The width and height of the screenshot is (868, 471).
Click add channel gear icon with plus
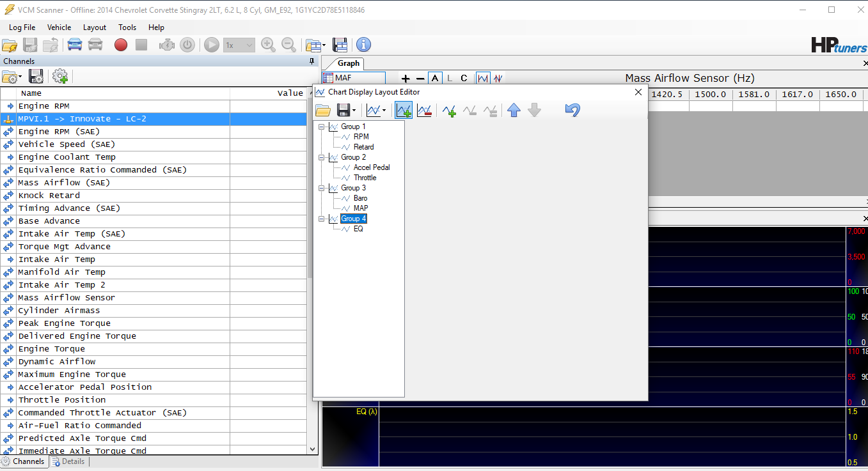coord(60,77)
